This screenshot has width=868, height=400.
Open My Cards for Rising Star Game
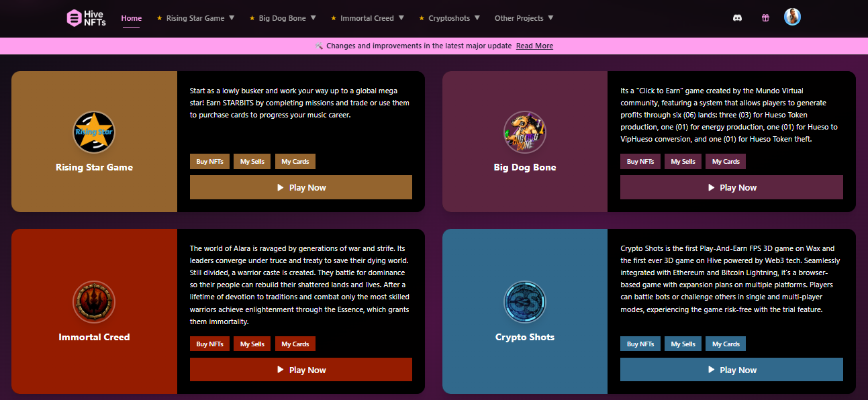pos(295,161)
